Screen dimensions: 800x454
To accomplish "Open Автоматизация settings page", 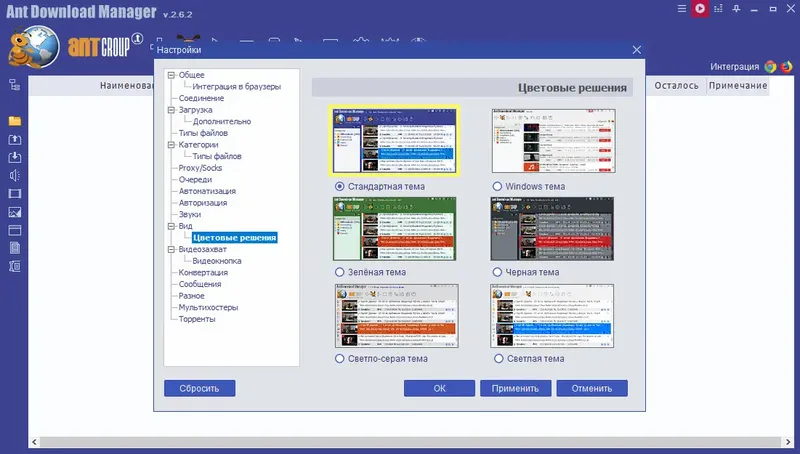I will [207, 191].
